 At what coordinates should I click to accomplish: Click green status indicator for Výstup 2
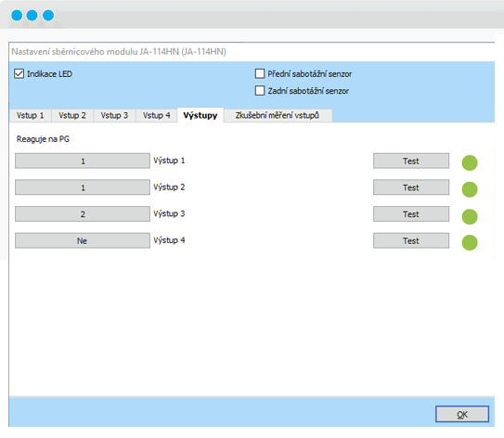(x=470, y=189)
